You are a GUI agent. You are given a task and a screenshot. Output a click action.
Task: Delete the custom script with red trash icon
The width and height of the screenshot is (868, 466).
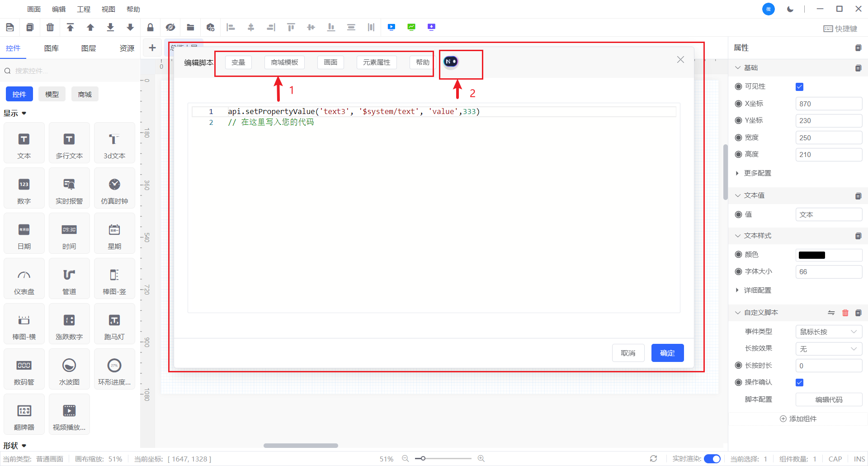[x=845, y=313]
